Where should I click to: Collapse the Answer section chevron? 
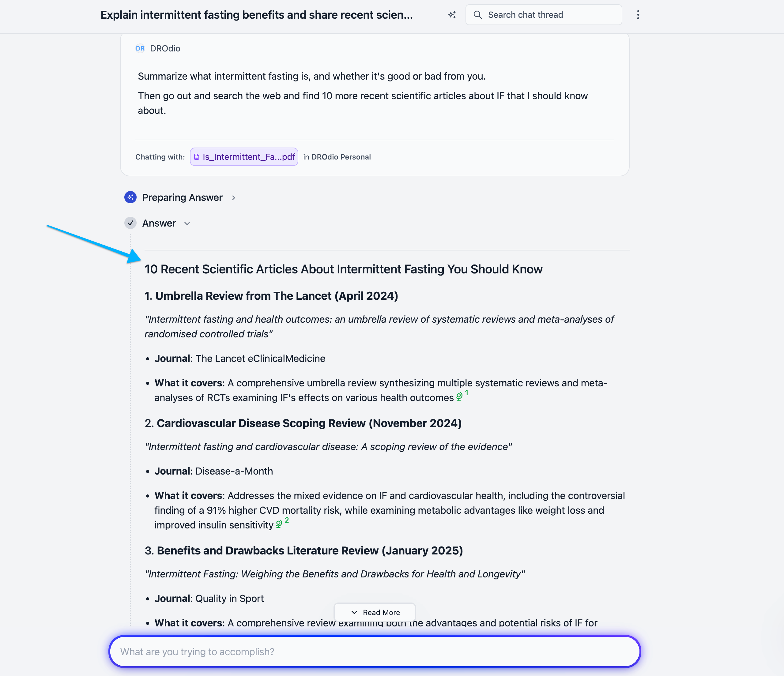[187, 223]
